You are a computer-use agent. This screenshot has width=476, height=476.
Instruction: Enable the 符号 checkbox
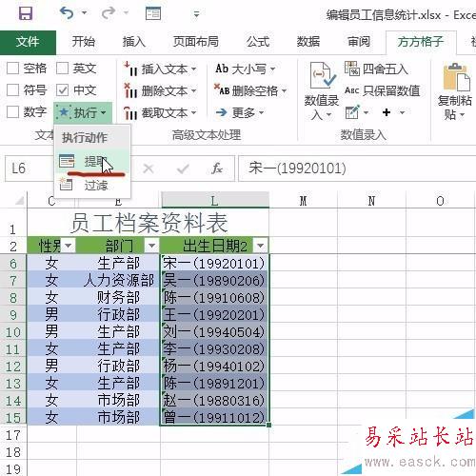13,90
